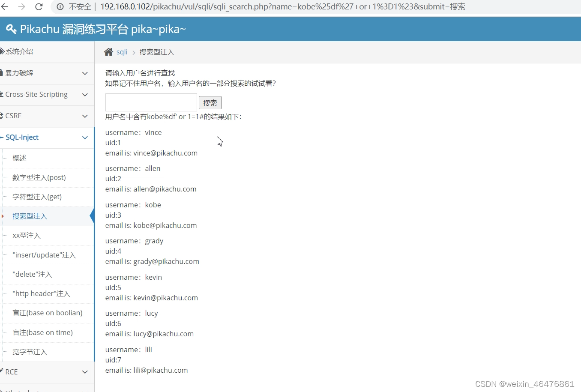Expand the RCE menu chevron

[x=85, y=372]
